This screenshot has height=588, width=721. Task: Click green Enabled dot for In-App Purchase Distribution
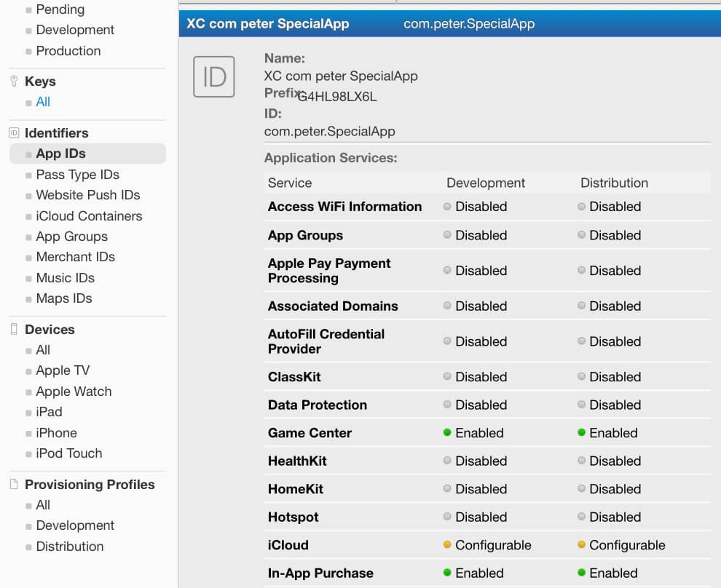coord(581,573)
